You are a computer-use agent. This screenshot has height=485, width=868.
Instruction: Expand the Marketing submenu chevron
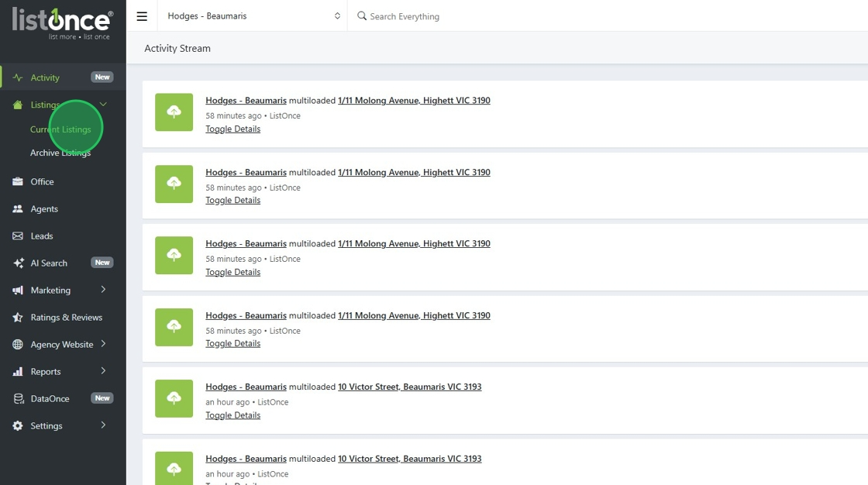pos(103,290)
